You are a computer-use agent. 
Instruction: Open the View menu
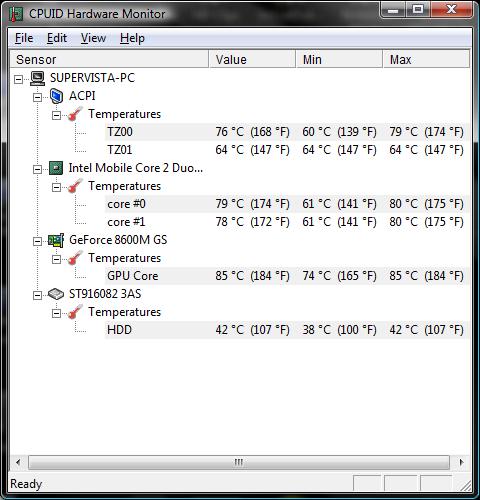(x=93, y=38)
